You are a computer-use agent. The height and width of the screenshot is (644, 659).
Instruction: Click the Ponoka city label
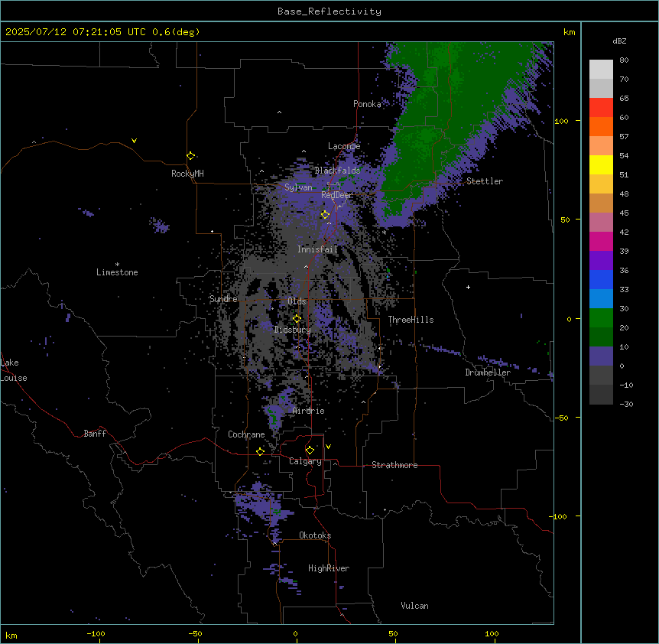pyautogui.click(x=367, y=104)
